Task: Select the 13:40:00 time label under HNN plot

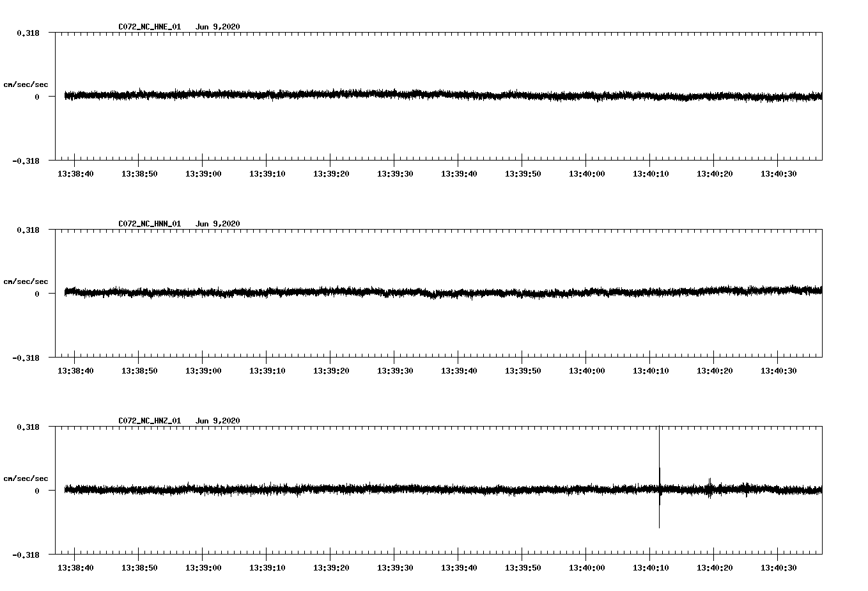Action: tap(587, 371)
